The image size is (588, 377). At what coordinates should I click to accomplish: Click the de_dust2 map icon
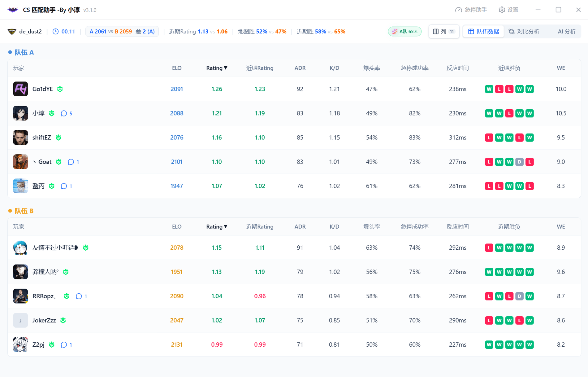pos(12,32)
